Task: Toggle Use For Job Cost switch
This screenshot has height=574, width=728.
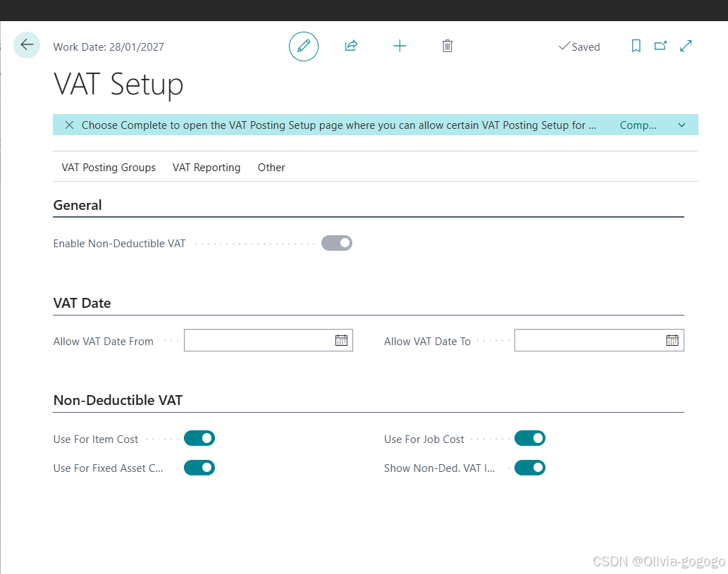Action: click(x=530, y=438)
